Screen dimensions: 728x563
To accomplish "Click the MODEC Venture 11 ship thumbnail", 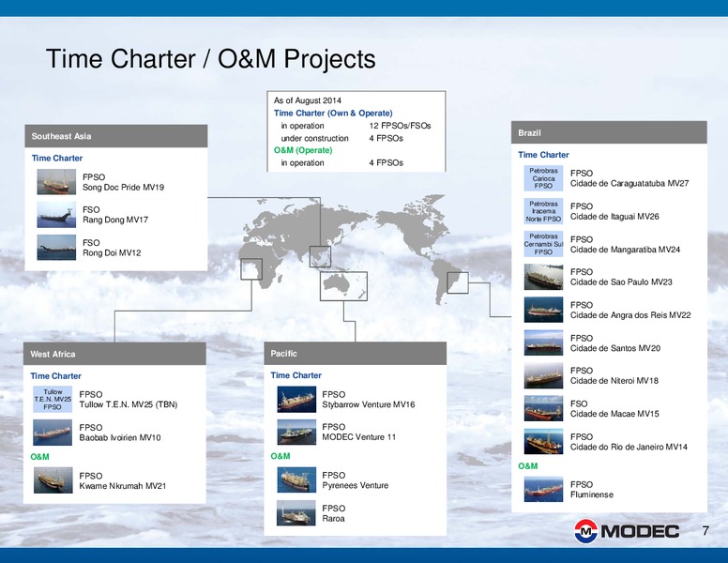I will coord(296,432).
